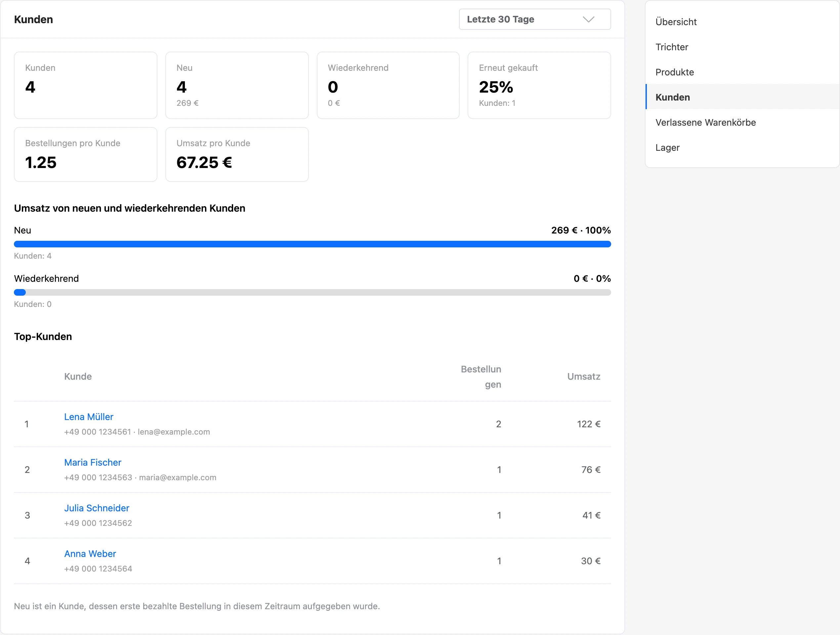Open customer Anna Weber profile

pos(90,553)
